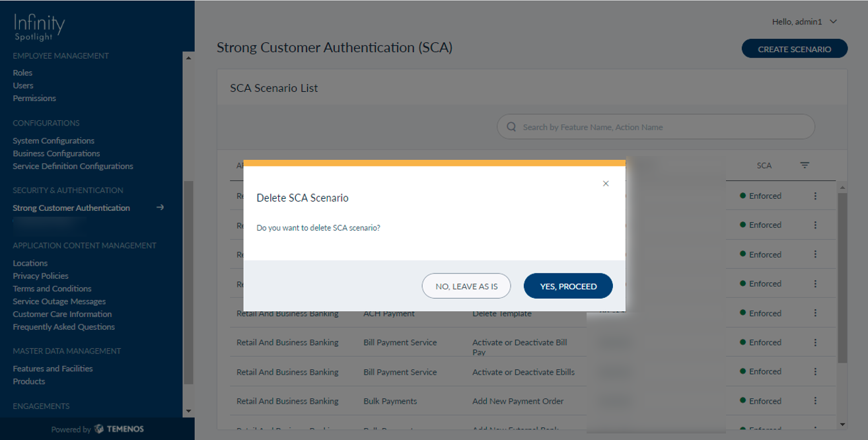868x440 pixels.
Task: Open Privacy Policies in sidebar
Action: [x=40, y=275]
